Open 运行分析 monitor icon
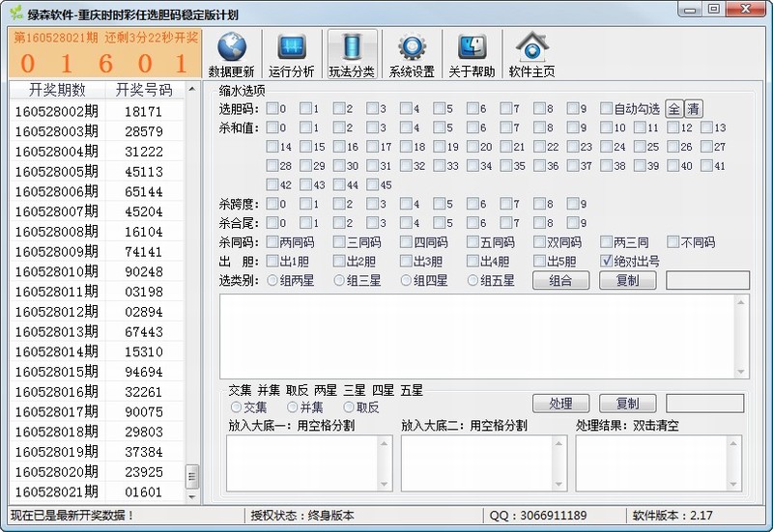Image resolution: width=773 pixels, height=532 pixels. coord(291,47)
